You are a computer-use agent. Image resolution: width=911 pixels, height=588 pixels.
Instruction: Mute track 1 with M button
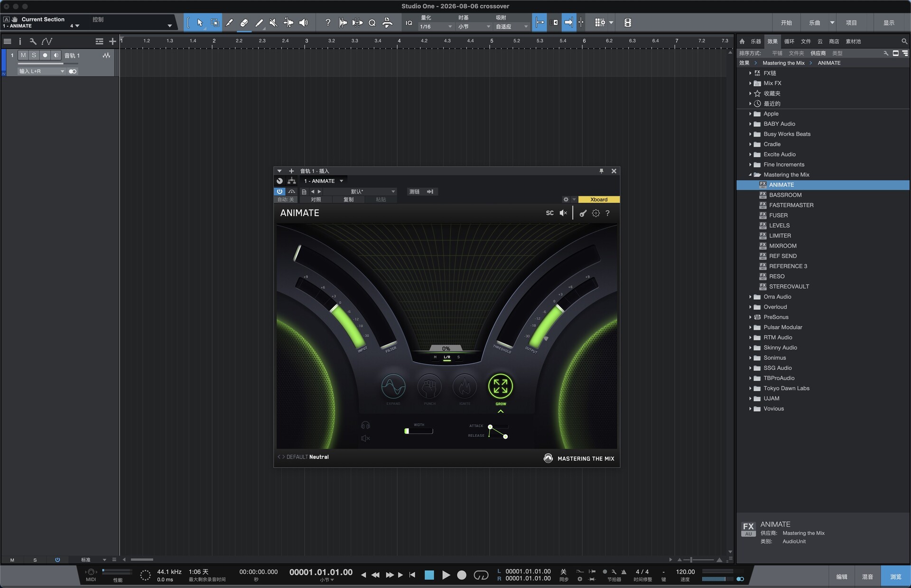pyautogui.click(x=23, y=55)
